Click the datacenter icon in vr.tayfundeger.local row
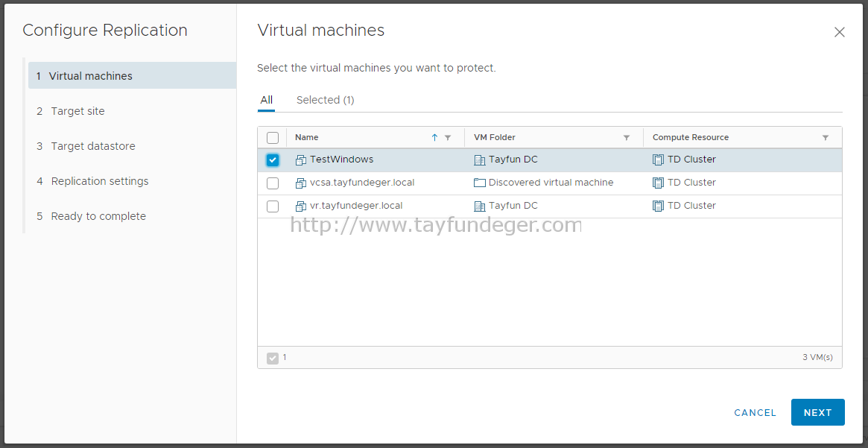This screenshot has height=448, width=868. (479, 206)
